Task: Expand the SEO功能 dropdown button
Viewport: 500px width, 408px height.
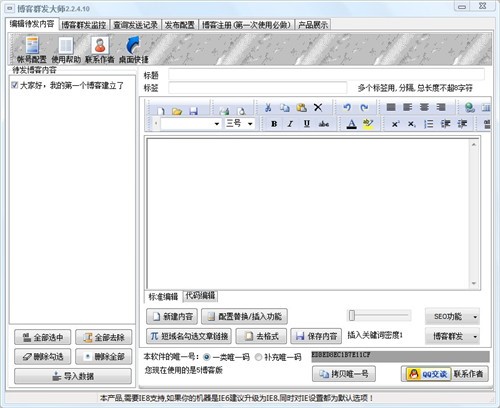Action: [x=476, y=317]
